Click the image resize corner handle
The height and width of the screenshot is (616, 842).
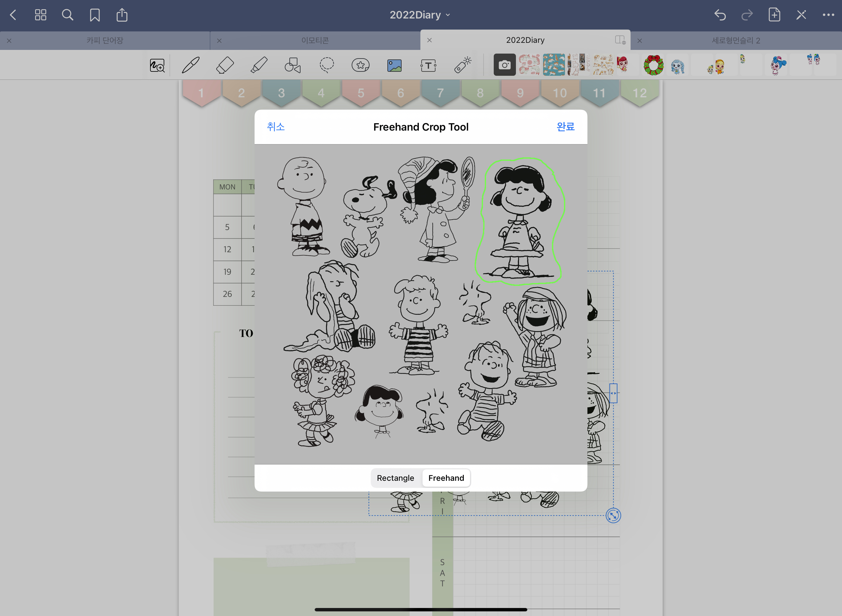pyautogui.click(x=613, y=515)
